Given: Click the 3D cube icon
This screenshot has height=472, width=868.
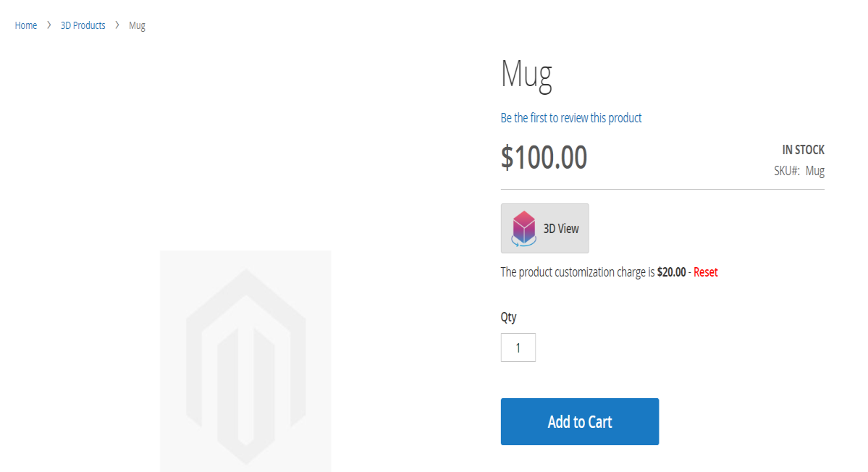Looking at the screenshot, I should click(523, 229).
